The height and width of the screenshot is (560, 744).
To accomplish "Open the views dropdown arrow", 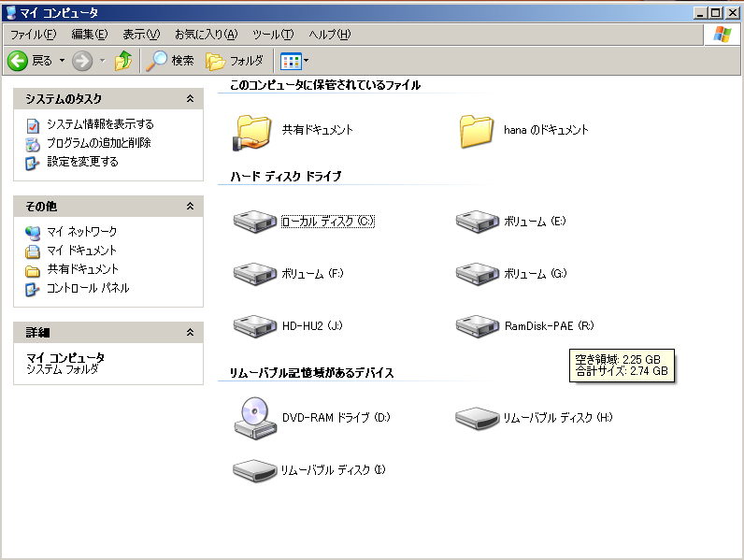I will coord(306,60).
